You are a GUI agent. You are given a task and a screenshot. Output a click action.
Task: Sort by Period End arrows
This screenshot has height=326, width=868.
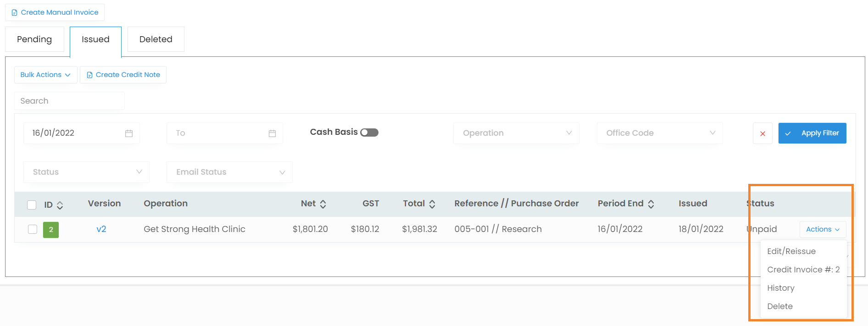click(x=651, y=204)
